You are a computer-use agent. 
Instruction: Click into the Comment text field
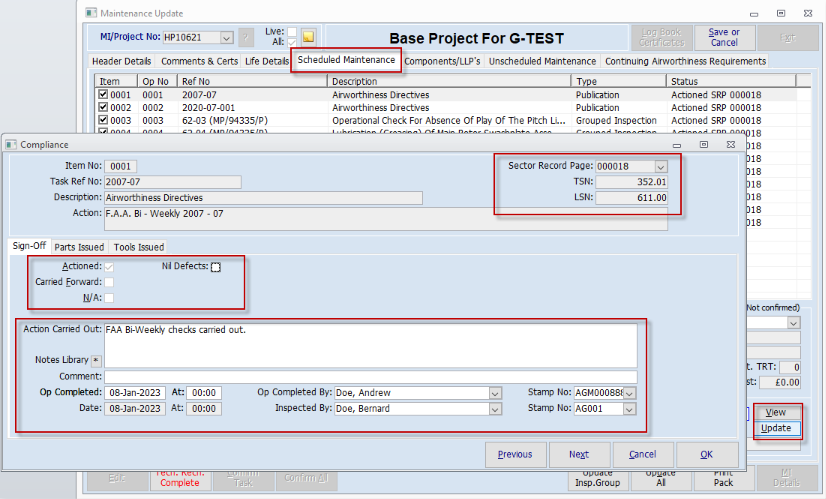pos(370,377)
